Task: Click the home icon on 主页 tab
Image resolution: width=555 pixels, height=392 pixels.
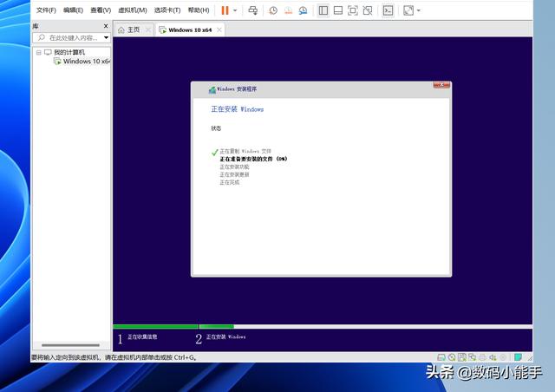Action: pyautogui.click(x=121, y=30)
